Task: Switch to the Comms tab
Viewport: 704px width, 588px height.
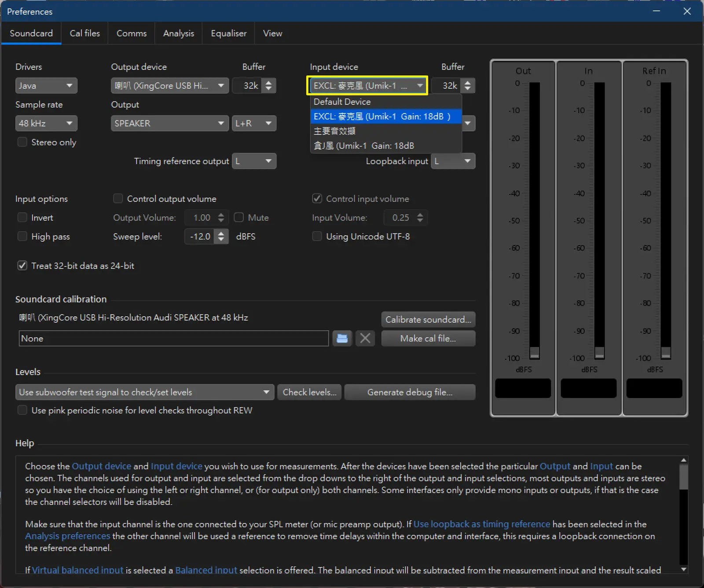Action: point(132,33)
